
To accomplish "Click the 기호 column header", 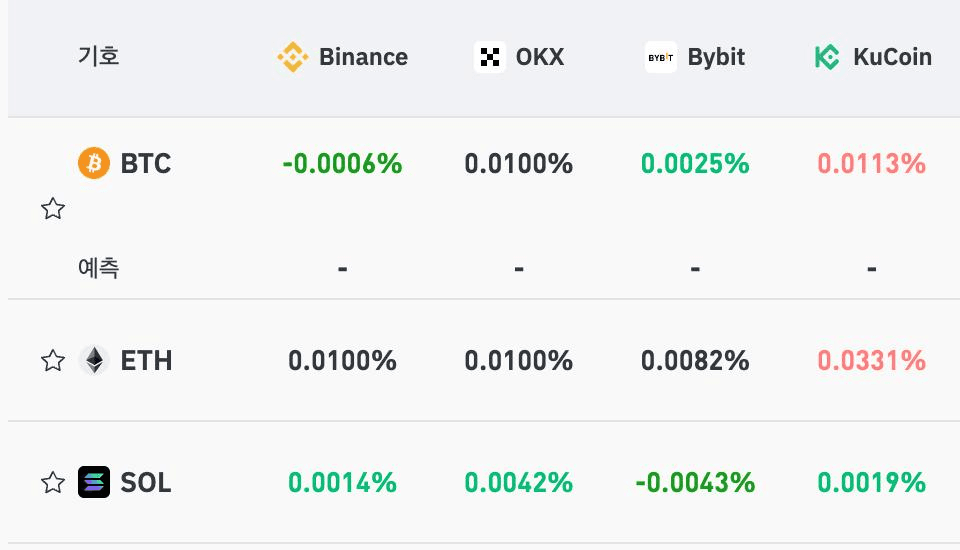I will (x=99, y=56).
